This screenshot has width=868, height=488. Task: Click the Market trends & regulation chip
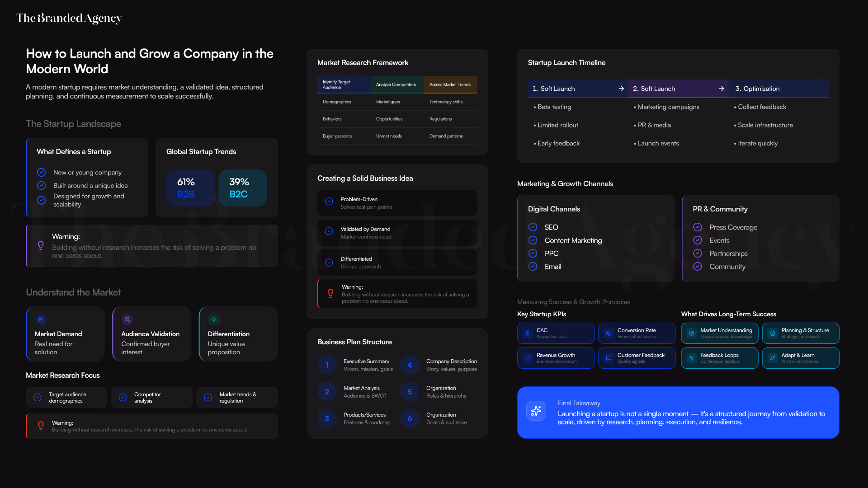(x=237, y=397)
